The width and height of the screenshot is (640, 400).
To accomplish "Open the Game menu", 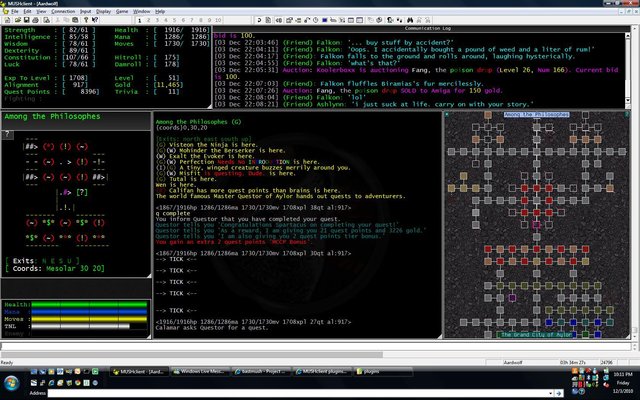I will coord(122,11).
